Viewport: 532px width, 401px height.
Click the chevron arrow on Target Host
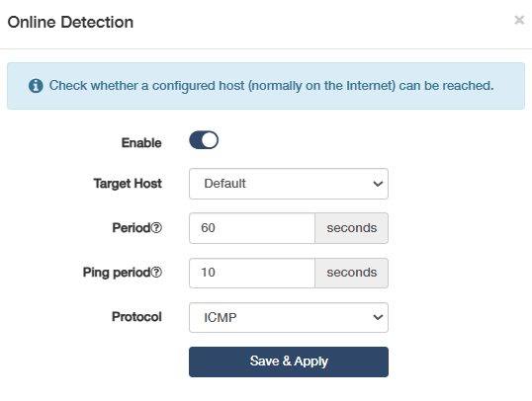click(x=378, y=184)
